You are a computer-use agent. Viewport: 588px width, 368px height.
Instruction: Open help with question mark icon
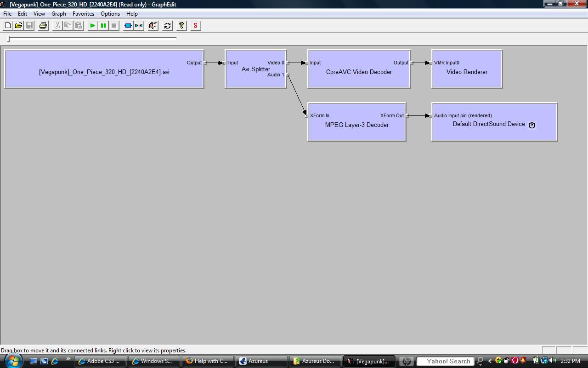point(181,26)
